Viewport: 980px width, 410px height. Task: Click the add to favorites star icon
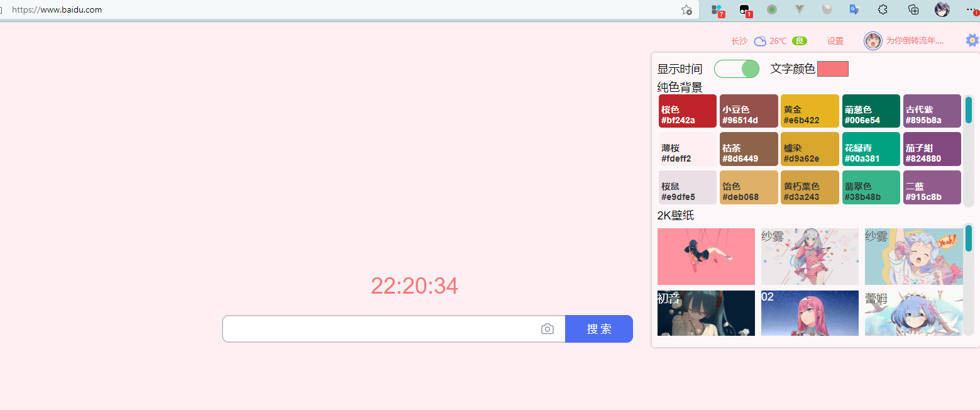[686, 10]
